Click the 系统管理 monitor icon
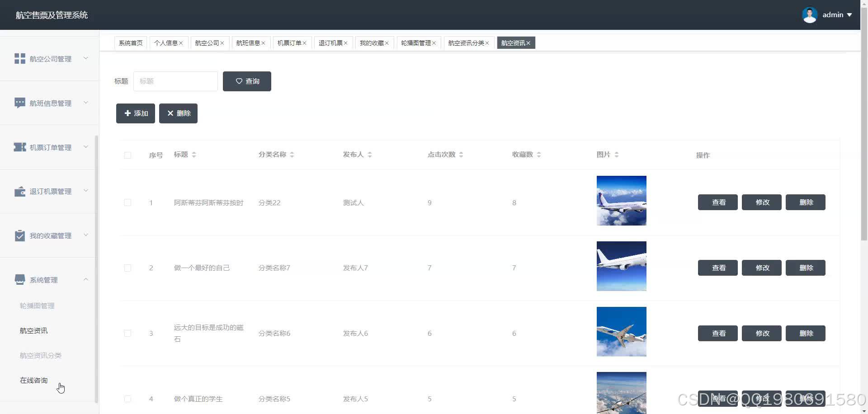Image resolution: width=868 pixels, height=414 pixels. 20,279
